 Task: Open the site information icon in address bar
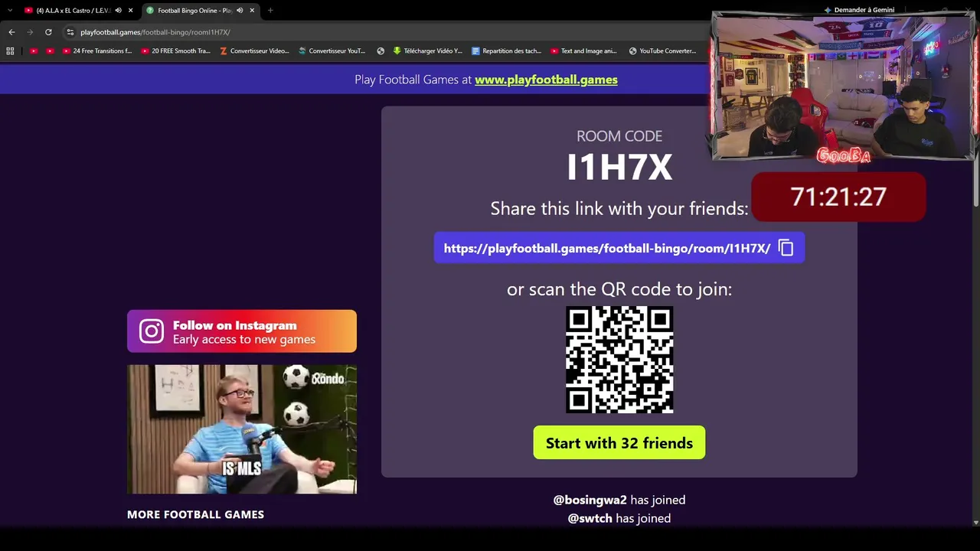coord(70,32)
